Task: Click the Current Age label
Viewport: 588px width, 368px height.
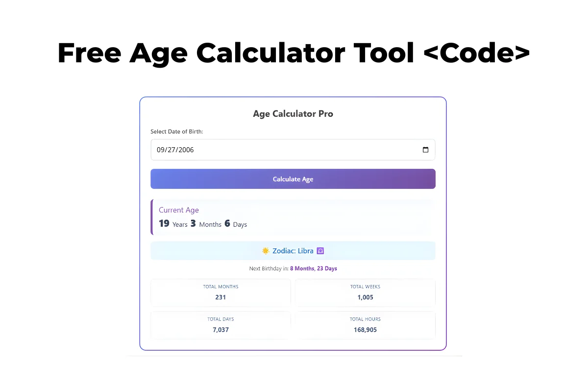Action: (179, 210)
